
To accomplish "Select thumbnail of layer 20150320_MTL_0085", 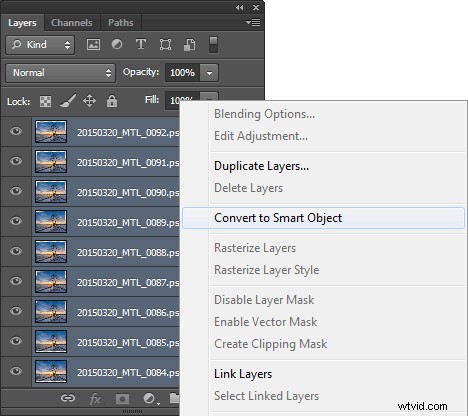I will tap(51, 341).
